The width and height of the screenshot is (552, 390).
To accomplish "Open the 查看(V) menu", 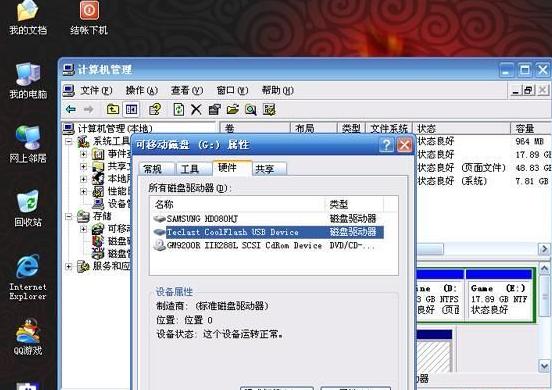I will (x=187, y=90).
